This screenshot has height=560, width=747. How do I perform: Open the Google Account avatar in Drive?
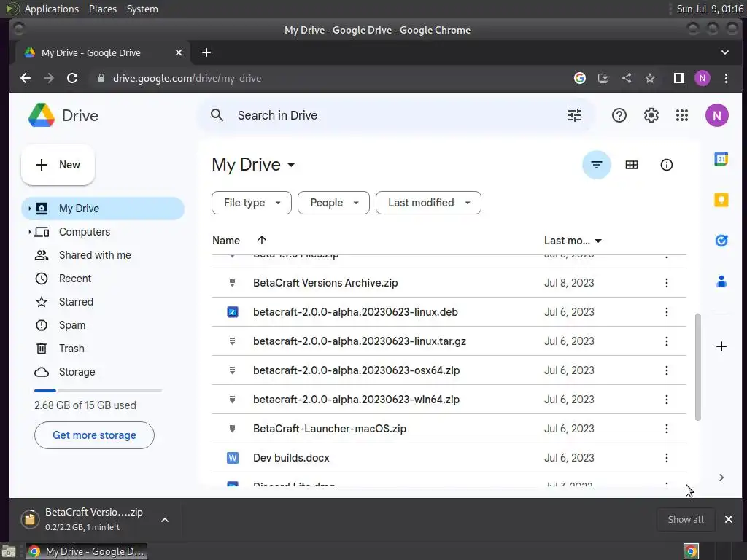click(x=716, y=115)
